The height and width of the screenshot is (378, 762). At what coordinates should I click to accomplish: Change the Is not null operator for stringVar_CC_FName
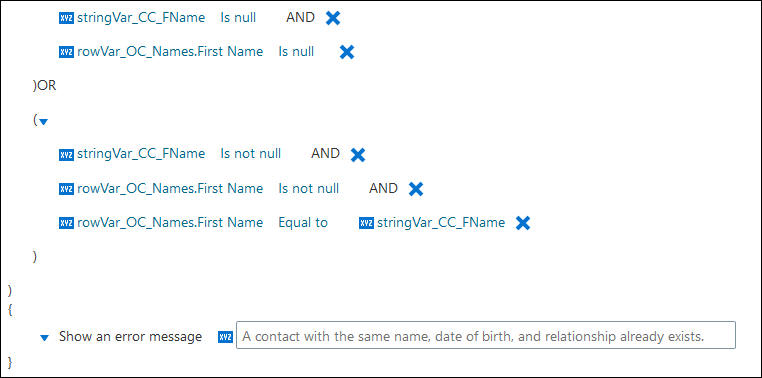[x=251, y=154]
